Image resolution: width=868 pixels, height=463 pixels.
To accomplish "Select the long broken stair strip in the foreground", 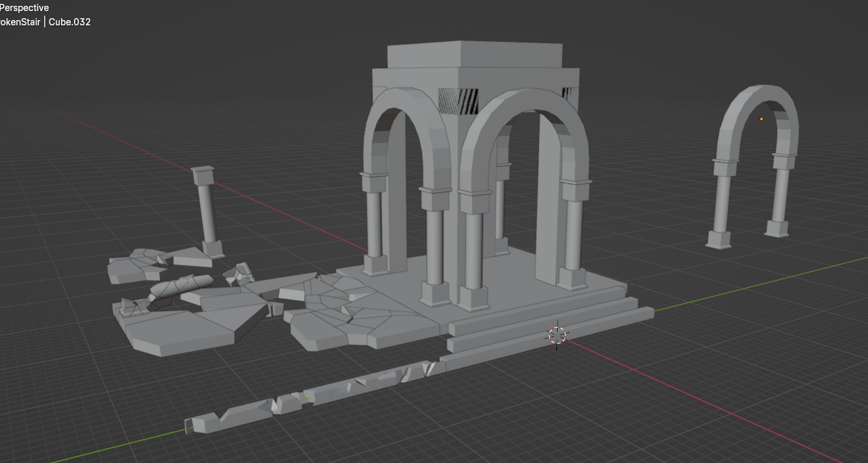I will pyautogui.click(x=315, y=395).
